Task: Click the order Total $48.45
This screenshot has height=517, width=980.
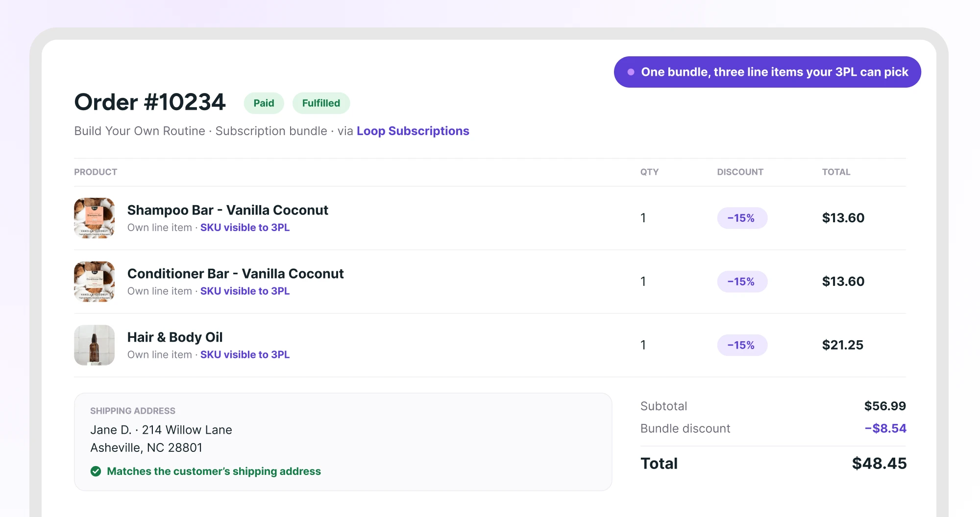Action: coord(879,463)
